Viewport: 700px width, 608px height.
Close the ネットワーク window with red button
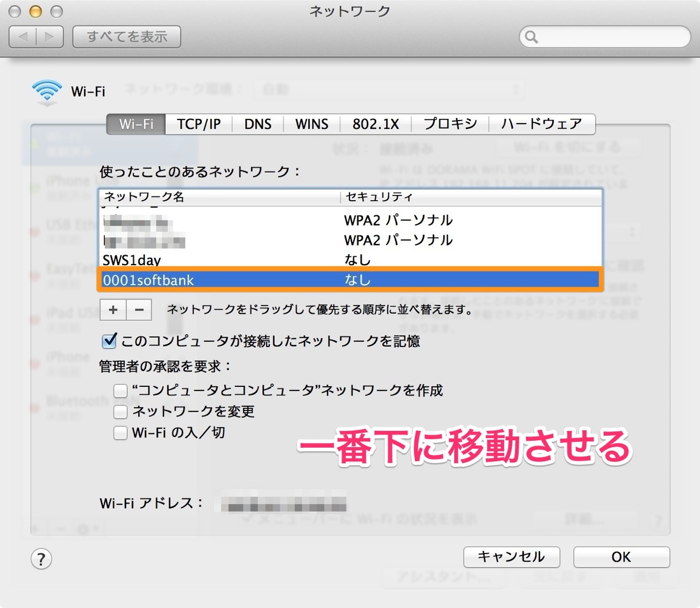pyautogui.click(x=15, y=11)
